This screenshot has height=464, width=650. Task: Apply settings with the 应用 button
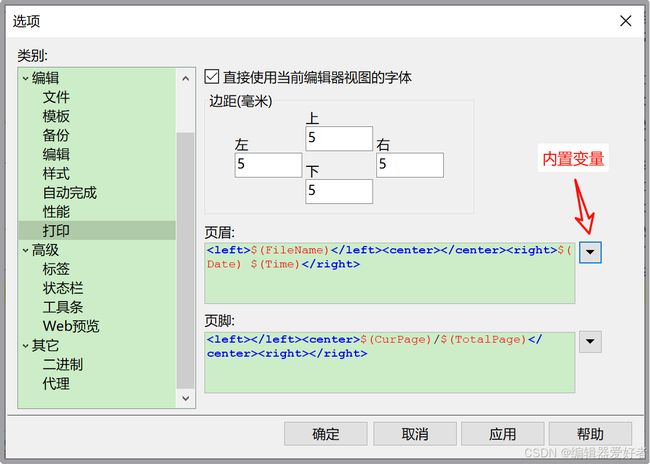pos(503,434)
